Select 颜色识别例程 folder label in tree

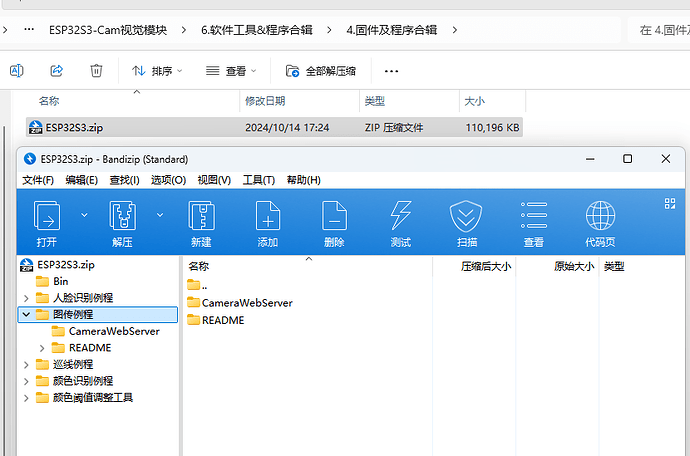point(83,381)
